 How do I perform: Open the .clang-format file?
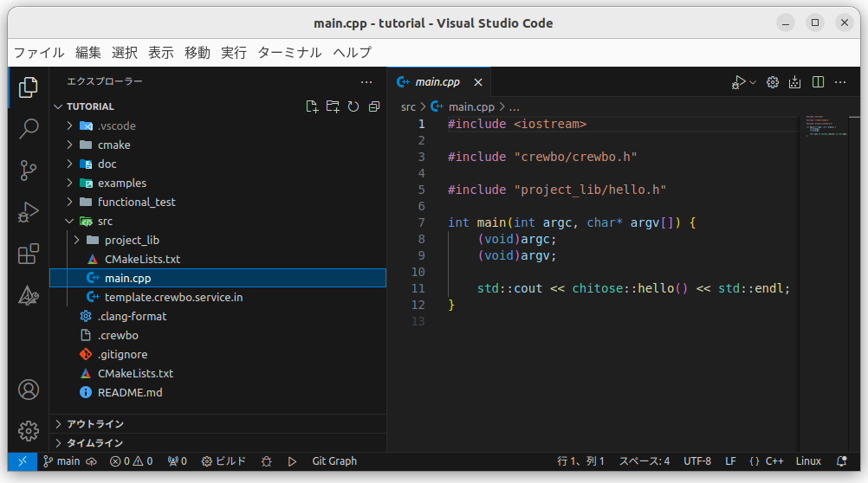217,317
